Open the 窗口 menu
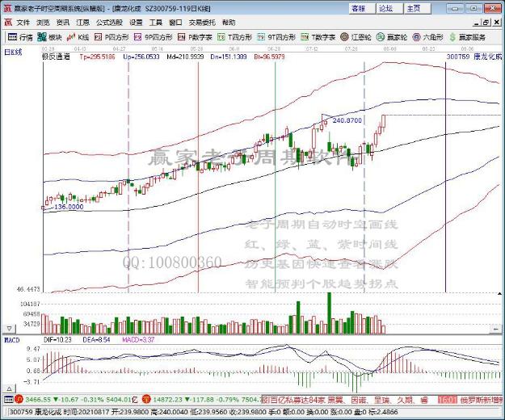 (x=175, y=23)
